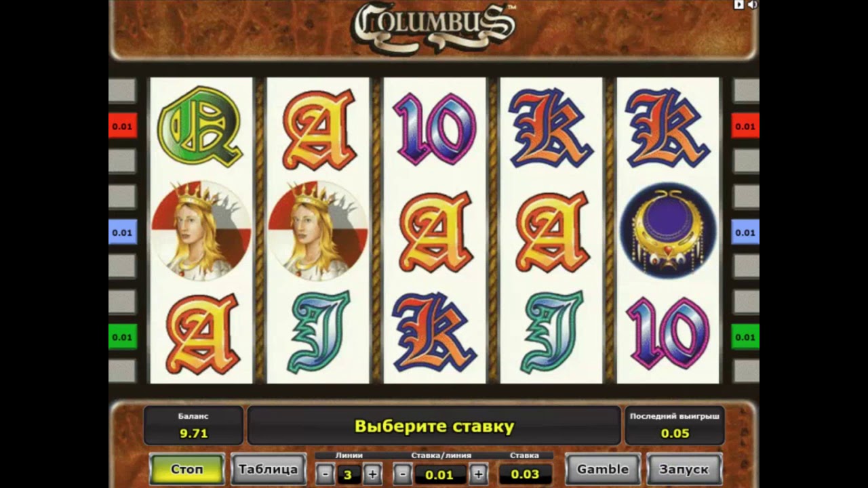Click the gold necklace symbol on reel five
The height and width of the screenshot is (488, 868).
667,231
